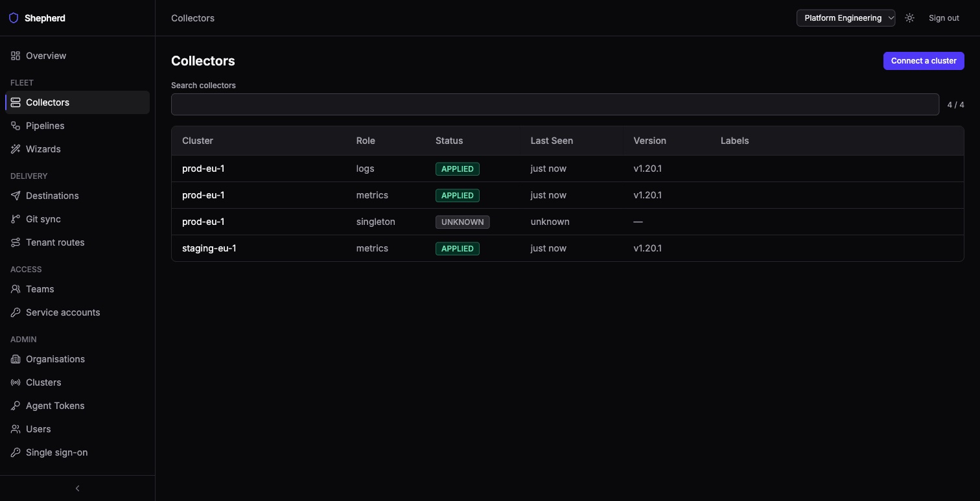Click the Cluster column header
The height and width of the screenshot is (501, 980).
click(x=198, y=141)
